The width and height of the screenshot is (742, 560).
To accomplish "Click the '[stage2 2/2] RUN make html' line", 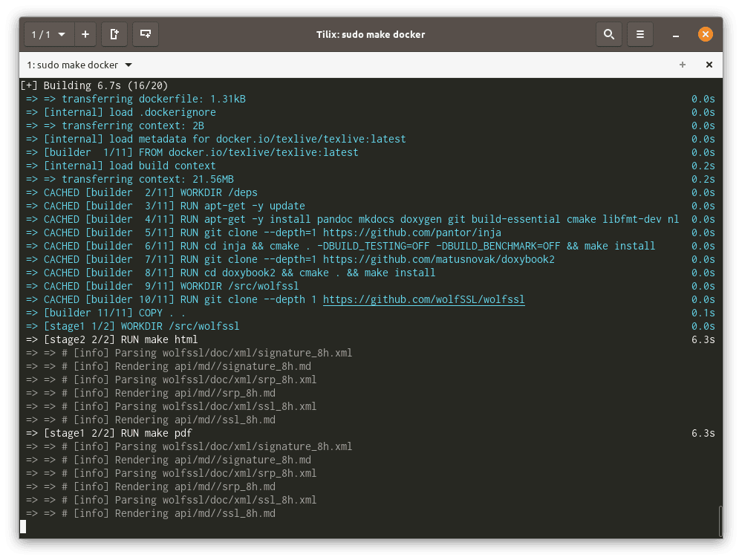I will [x=120, y=339].
